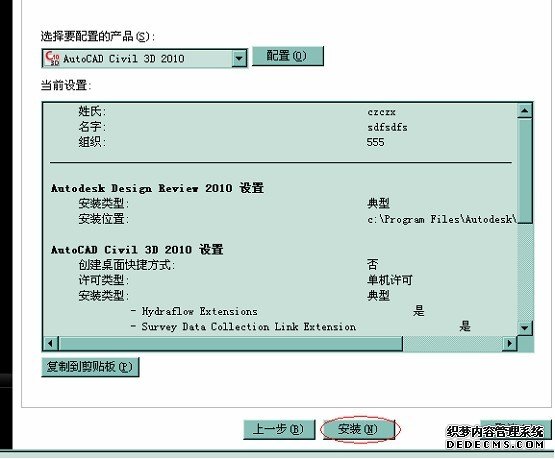Screen dimensions: 555x459
Task: Click the vertical scrollbar down arrow
Action: (524, 328)
